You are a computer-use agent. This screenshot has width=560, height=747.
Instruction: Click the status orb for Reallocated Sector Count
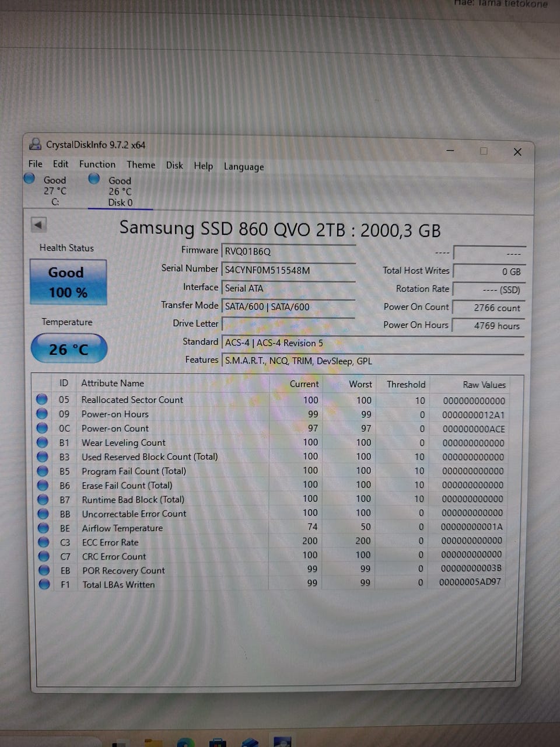coord(42,399)
